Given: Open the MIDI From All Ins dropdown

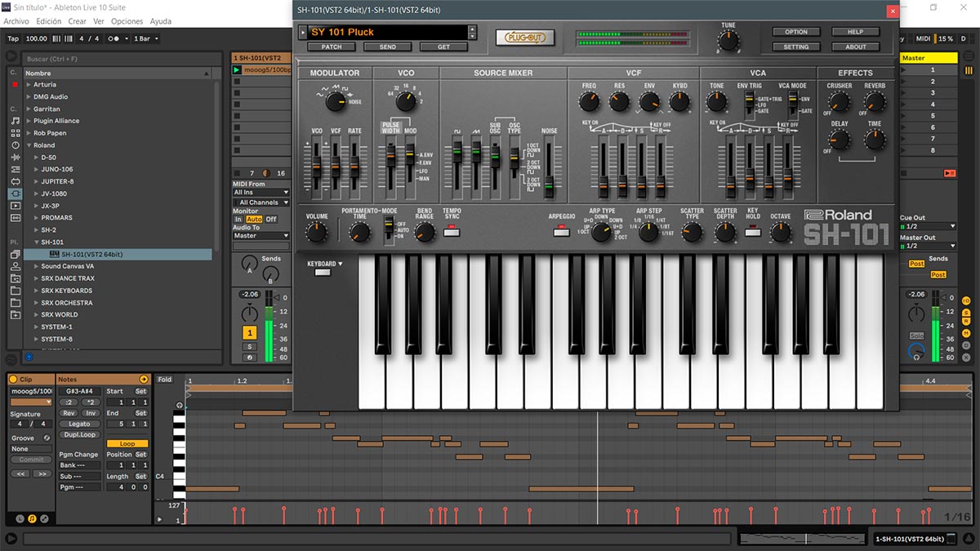Looking at the screenshot, I should click(261, 193).
